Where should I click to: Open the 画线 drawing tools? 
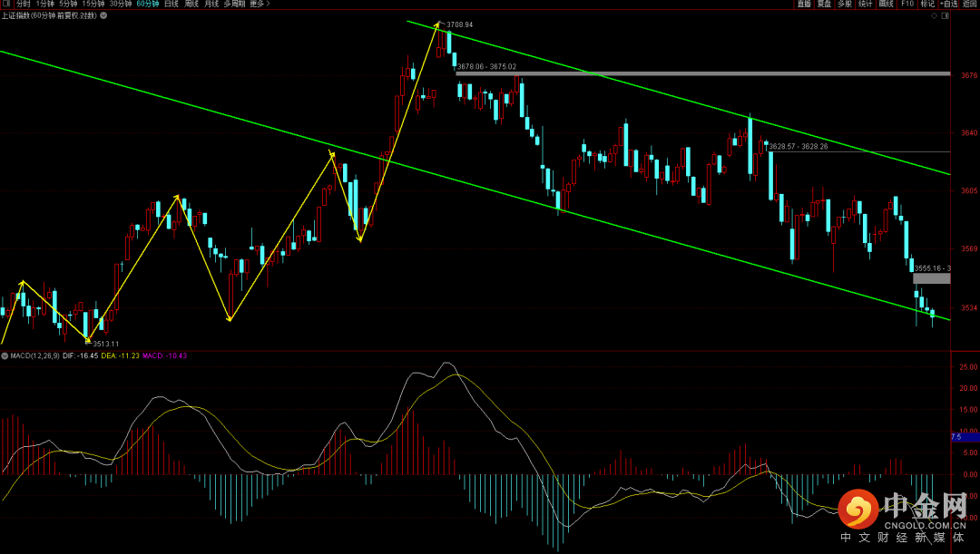coord(886,4)
